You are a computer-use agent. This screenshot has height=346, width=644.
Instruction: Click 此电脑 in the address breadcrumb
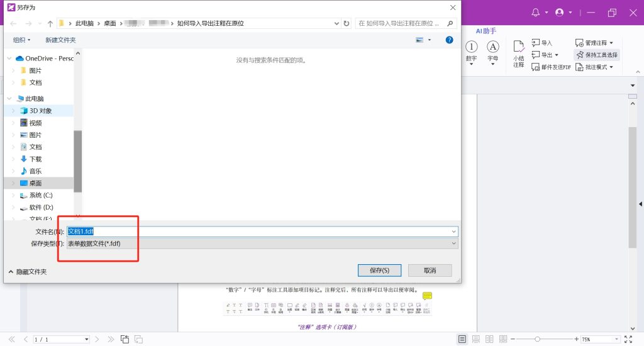click(x=84, y=23)
